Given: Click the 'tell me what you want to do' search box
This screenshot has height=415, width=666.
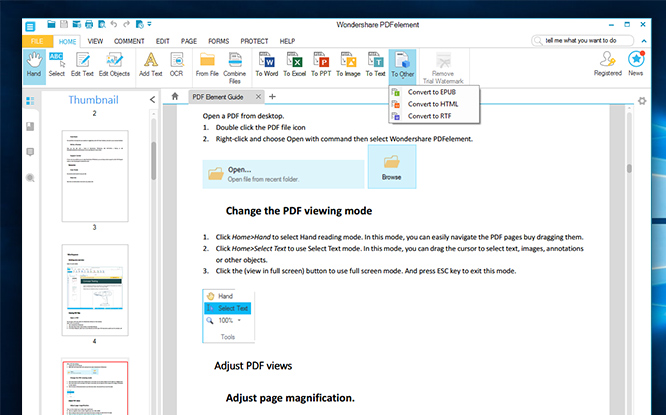Looking at the screenshot, I should [582, 40].
